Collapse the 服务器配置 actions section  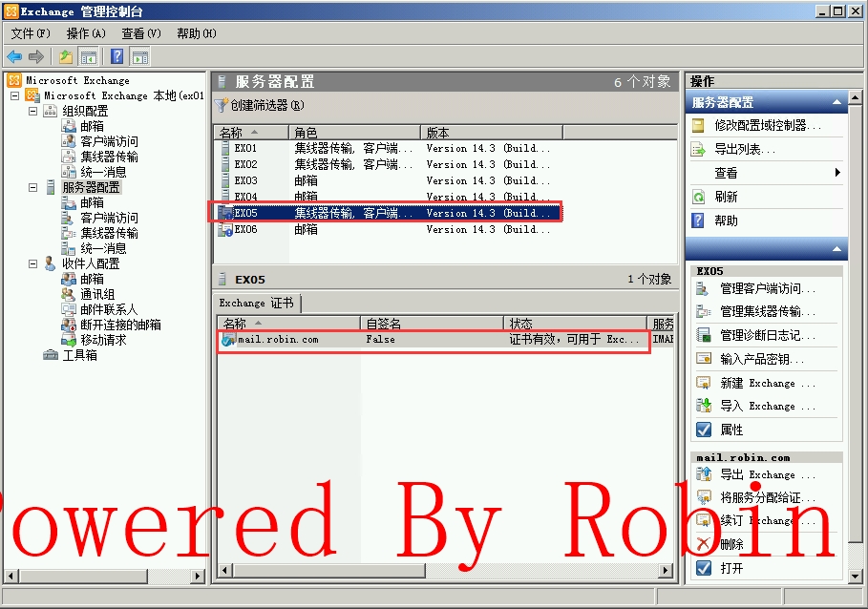pyautogui.click(x=836, y=102)
